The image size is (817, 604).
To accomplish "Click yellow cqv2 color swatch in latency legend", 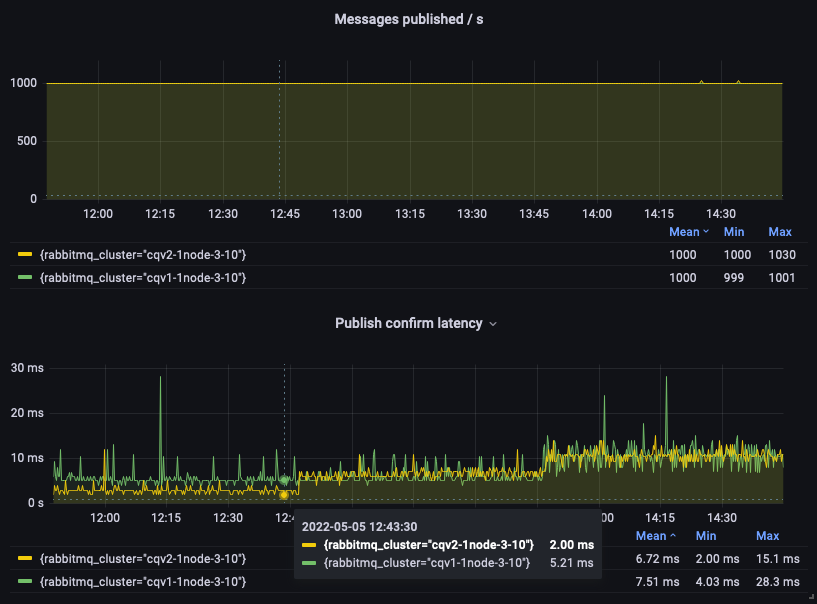I will (x=24, y=558).
